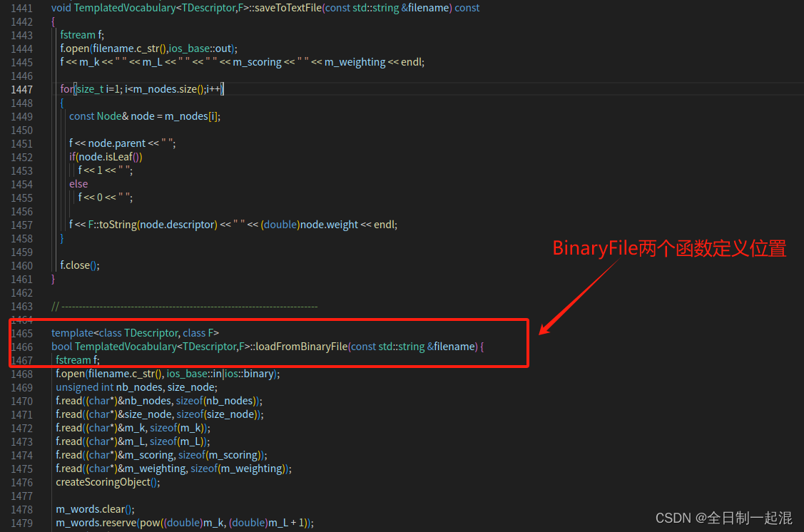
Task: Click m_nodes.size() in the for loop
Action: [x=168, y=88]
